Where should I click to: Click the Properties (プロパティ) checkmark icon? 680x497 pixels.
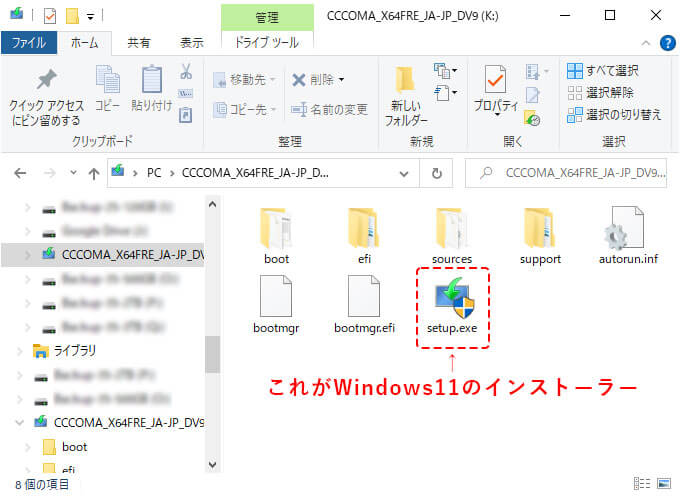coord(495,79)
